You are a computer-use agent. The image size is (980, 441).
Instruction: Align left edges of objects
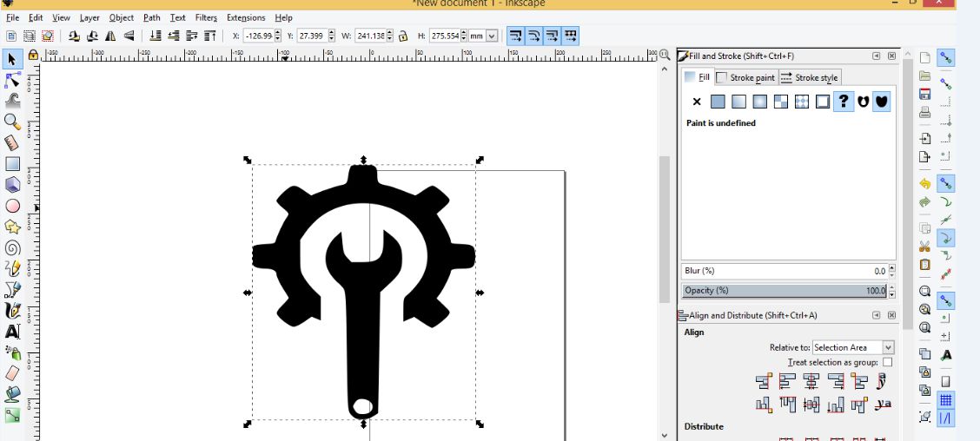[787, 380]
